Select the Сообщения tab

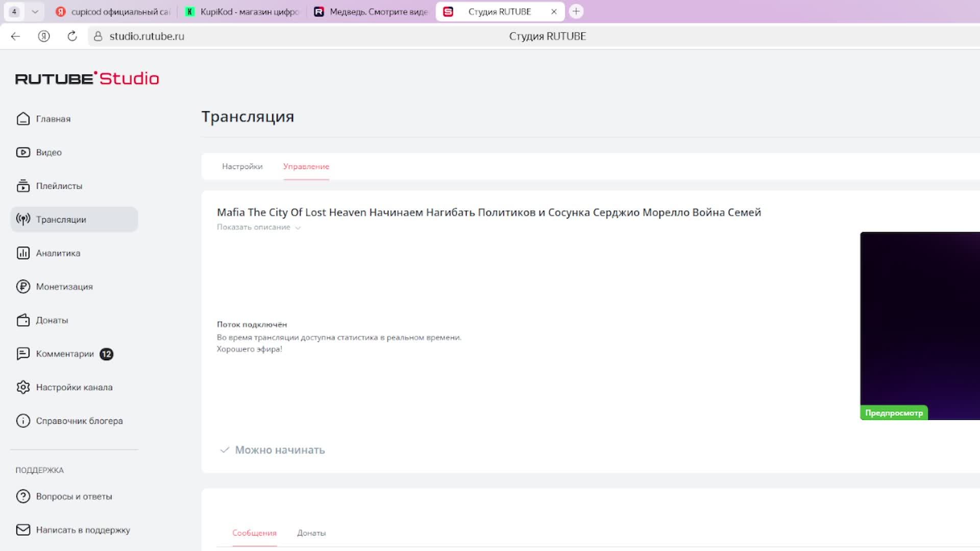(254, 533)
